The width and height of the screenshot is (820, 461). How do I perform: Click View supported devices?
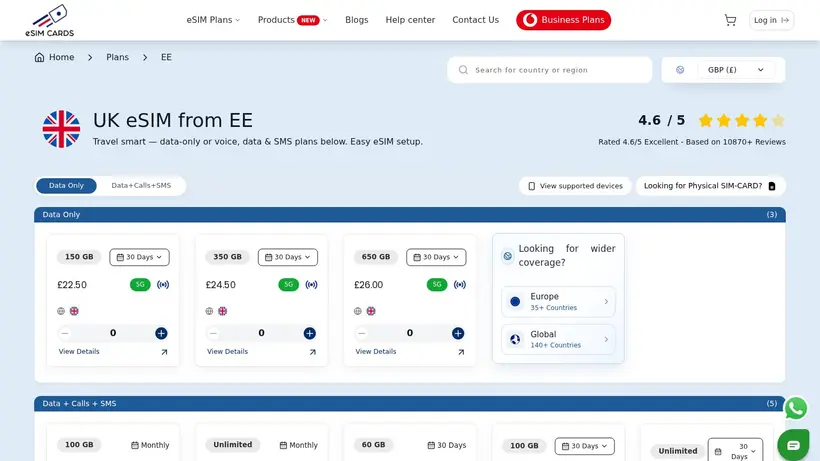click(x=575, y=186)
